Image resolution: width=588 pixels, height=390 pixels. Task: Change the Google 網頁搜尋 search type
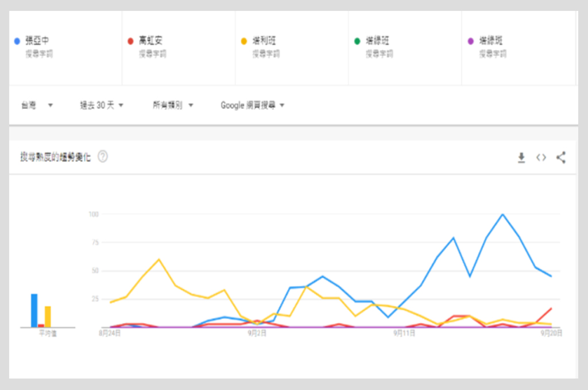tap(253, 106)
